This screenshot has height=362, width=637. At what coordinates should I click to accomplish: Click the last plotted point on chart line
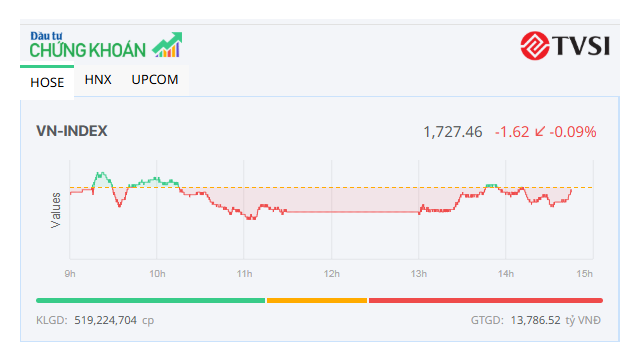click(571, 190)
